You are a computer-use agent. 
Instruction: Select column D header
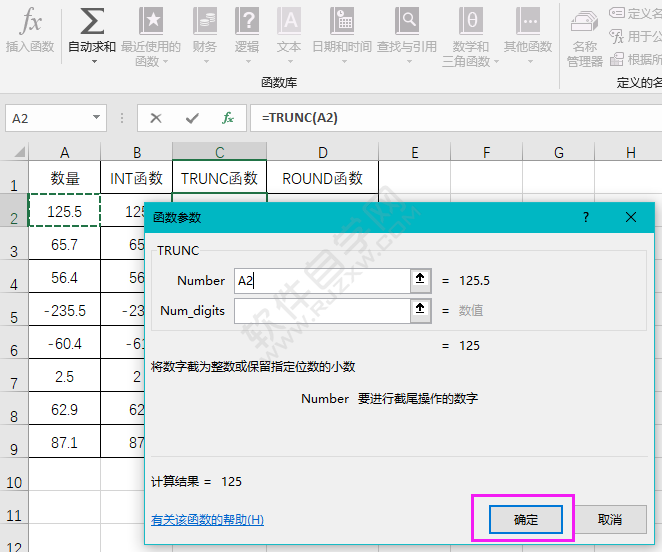pos(323,152)
